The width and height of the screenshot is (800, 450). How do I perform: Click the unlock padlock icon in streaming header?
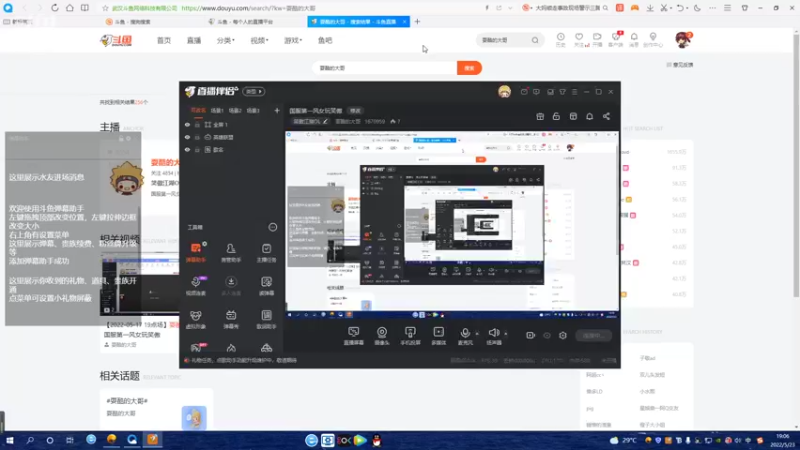(x=556, y=116)
